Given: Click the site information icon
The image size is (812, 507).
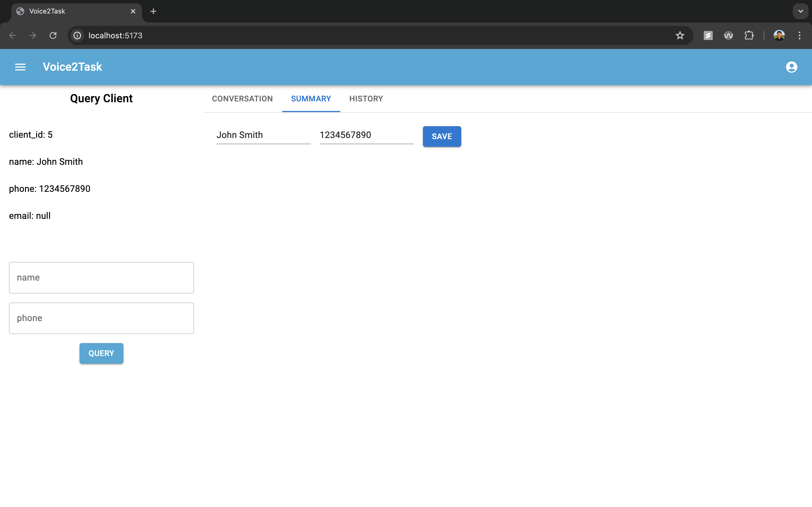Looking at the screenshot, I should [77, 35].
